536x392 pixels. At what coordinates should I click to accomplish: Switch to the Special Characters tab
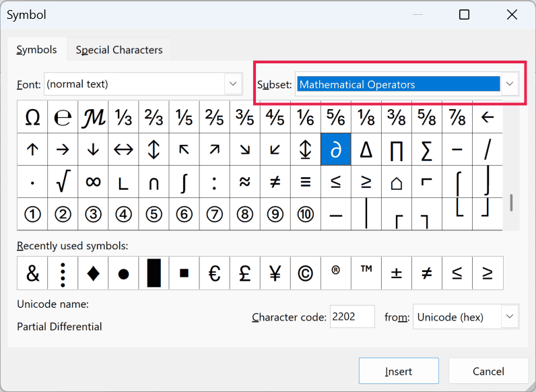pos(119,50)
